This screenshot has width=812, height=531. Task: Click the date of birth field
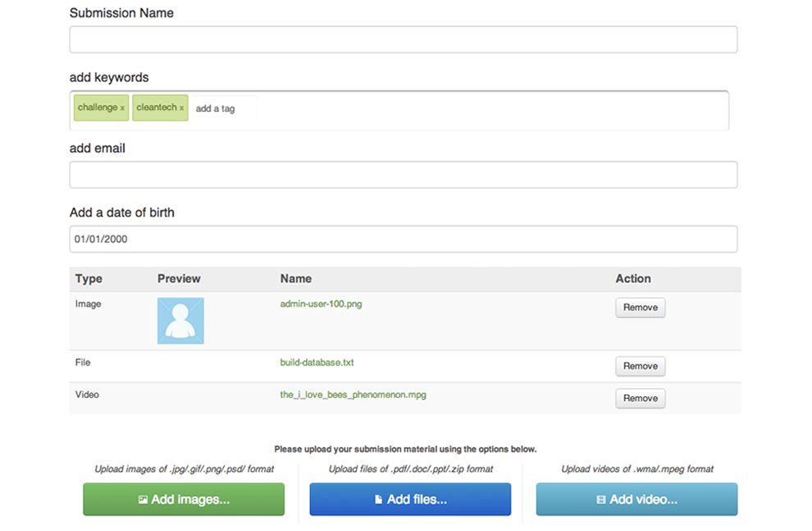(404, 239)
